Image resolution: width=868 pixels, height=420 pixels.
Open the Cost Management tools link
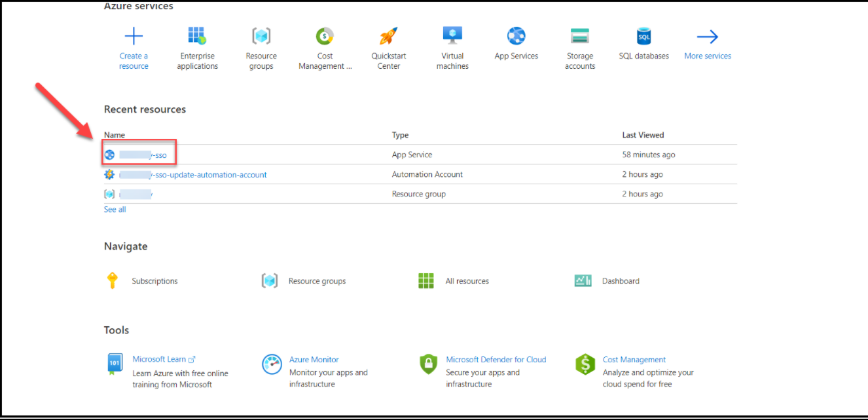634,360
